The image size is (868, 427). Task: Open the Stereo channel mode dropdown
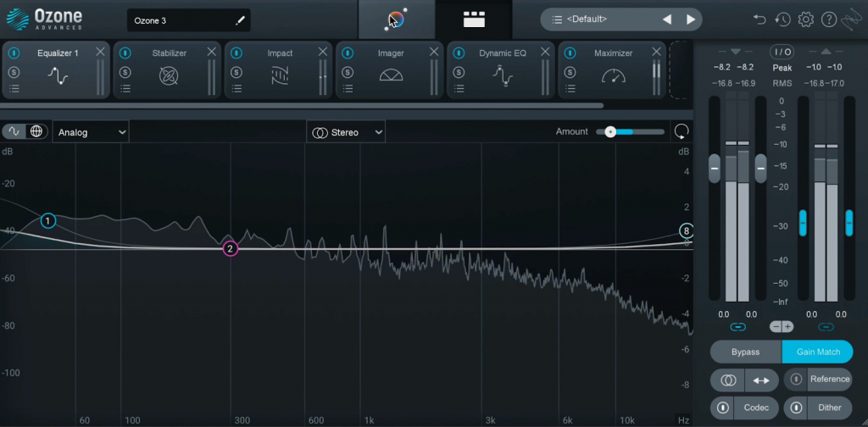point(346,132)
